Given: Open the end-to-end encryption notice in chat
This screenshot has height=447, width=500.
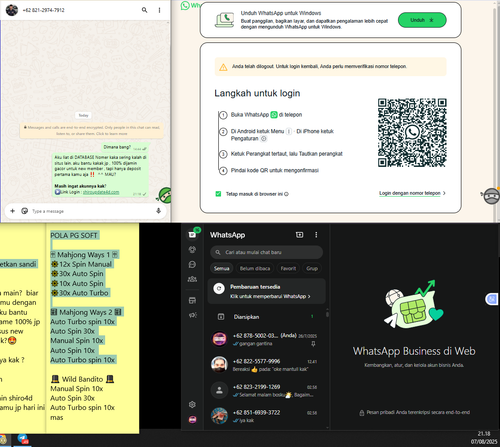Looking at the screenshot, I should point(92,130).
